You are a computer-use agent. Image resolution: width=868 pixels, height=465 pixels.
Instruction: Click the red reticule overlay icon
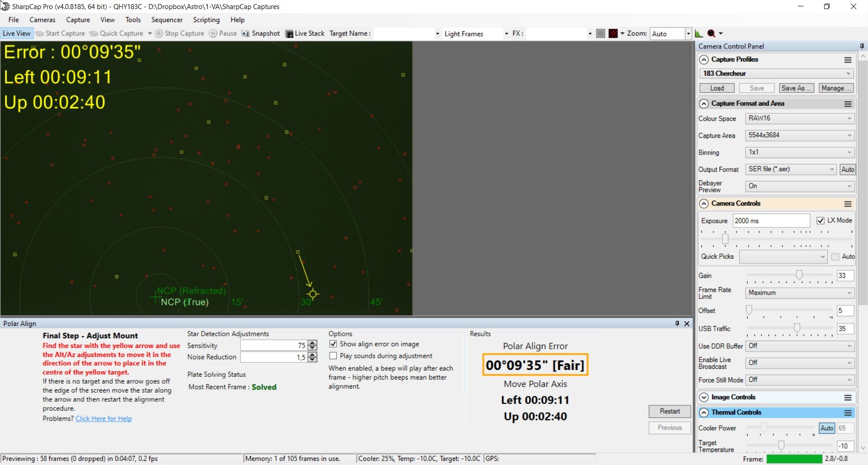tap(613, 33)
